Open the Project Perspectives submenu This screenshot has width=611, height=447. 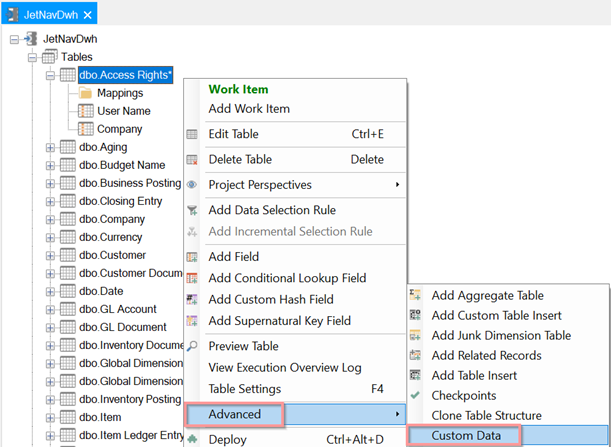300,185
